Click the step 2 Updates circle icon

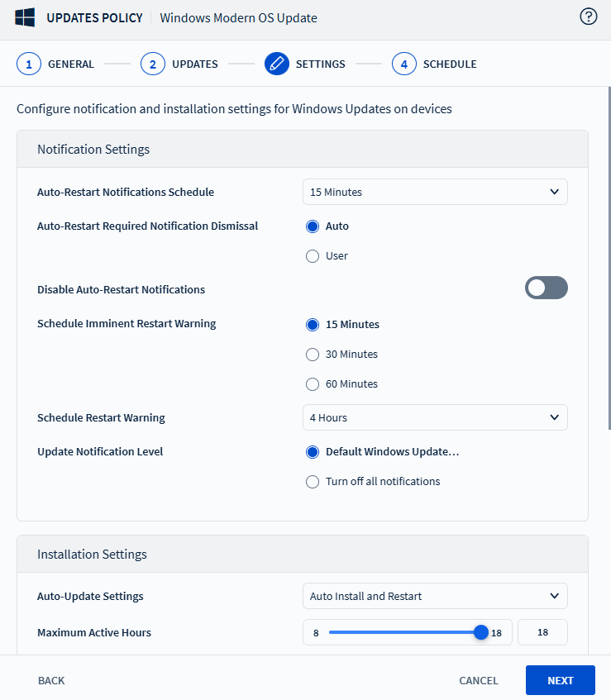point(153,64)
